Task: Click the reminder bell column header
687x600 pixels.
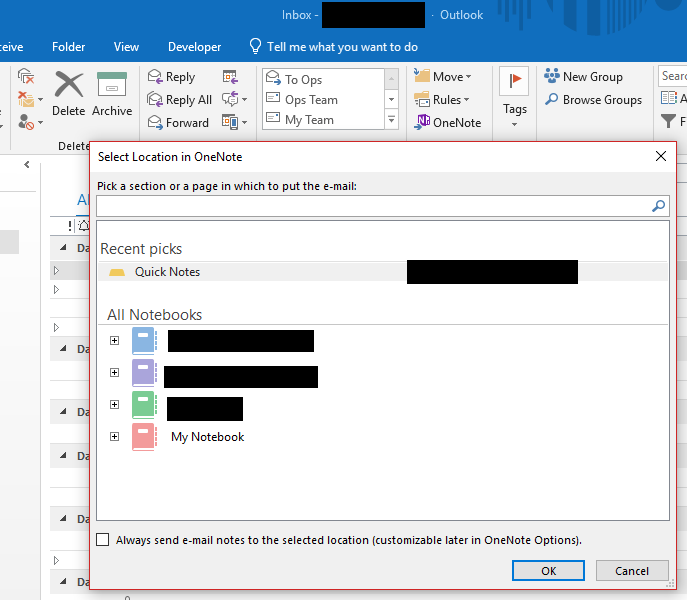Action: point(83,226)
